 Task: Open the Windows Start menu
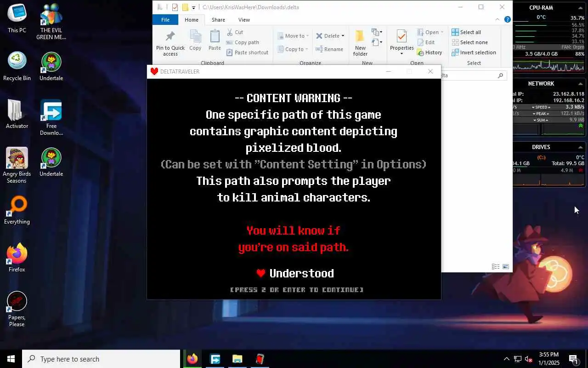pyautogui.click(x=11, y=359)
